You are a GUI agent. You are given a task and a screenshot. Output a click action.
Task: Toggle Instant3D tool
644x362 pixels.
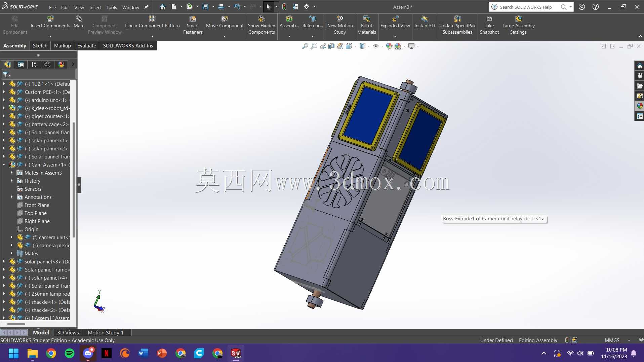pyautogui.click(x=425, y=22)
